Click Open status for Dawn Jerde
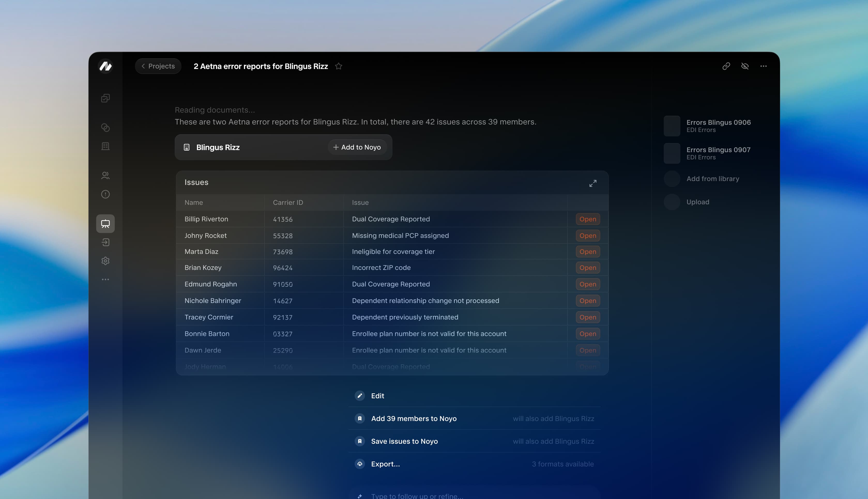The image size is (868, 499). click(588, 350)
